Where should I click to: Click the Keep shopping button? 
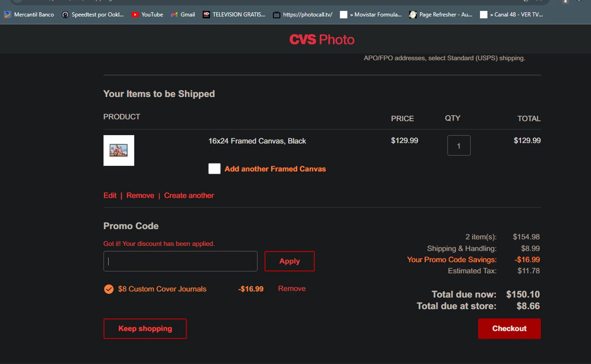(x=145, y=329)
